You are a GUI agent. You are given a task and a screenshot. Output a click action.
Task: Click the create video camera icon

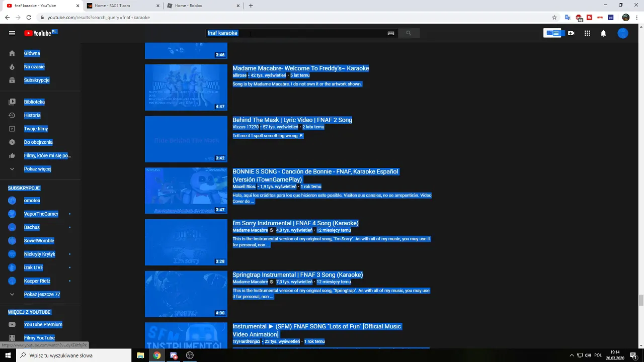point(571,33)
